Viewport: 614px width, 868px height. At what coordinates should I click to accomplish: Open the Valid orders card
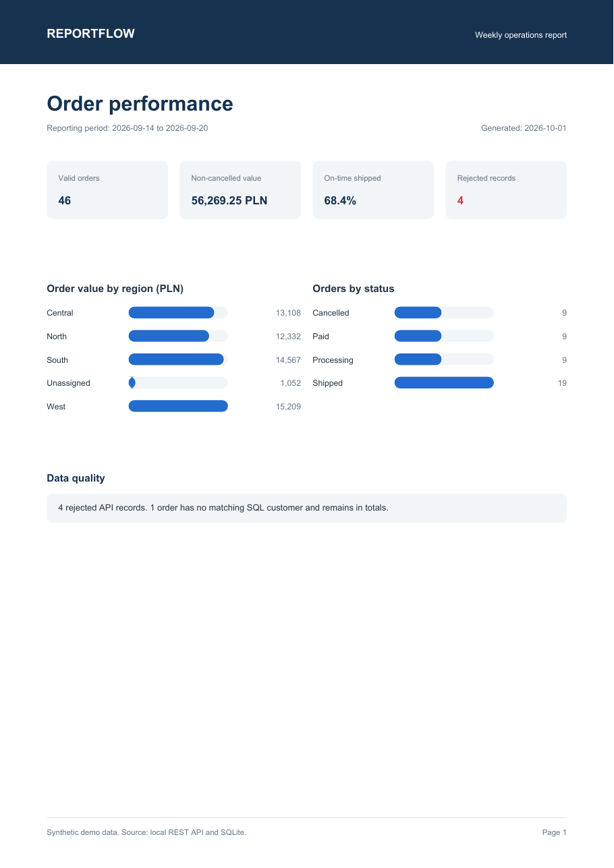(107, 190)
